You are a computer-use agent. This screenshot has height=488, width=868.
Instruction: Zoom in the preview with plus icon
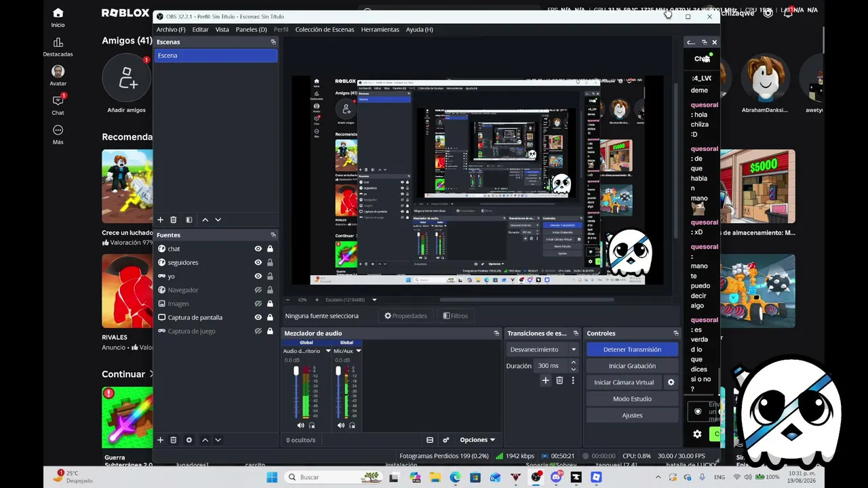pos(316,300)
